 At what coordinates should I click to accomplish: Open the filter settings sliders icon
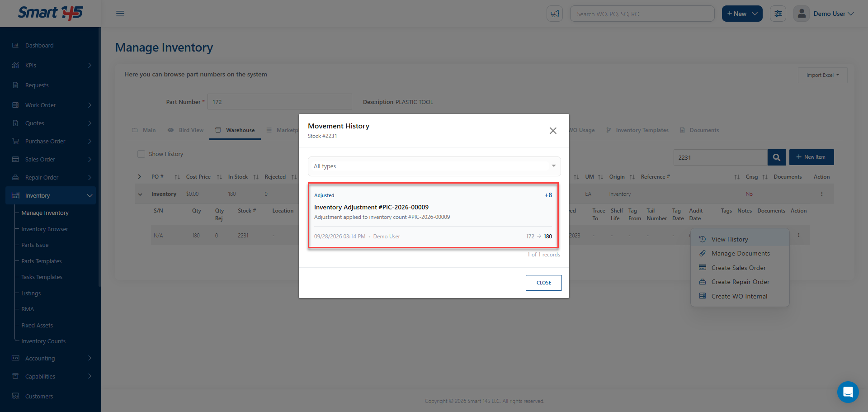[x=778, y=14]
